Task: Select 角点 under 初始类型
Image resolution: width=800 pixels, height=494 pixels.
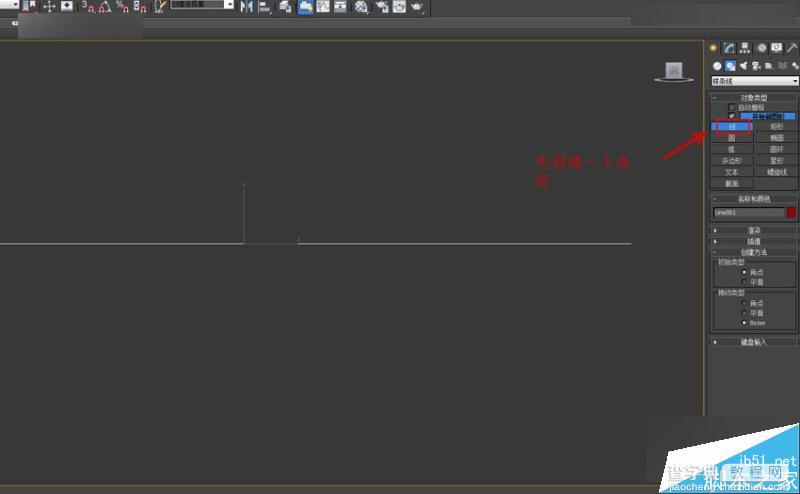Action: coord(744,272)
